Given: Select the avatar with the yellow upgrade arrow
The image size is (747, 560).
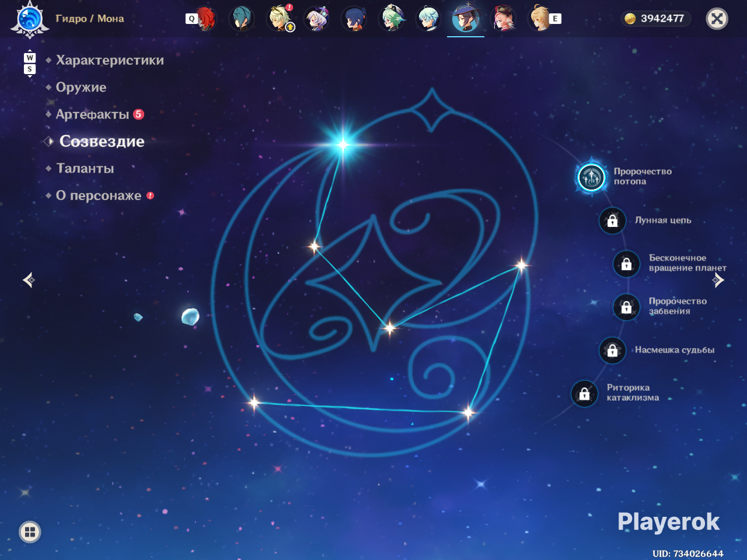Looking at the screenshot, I should pos(280,19).
